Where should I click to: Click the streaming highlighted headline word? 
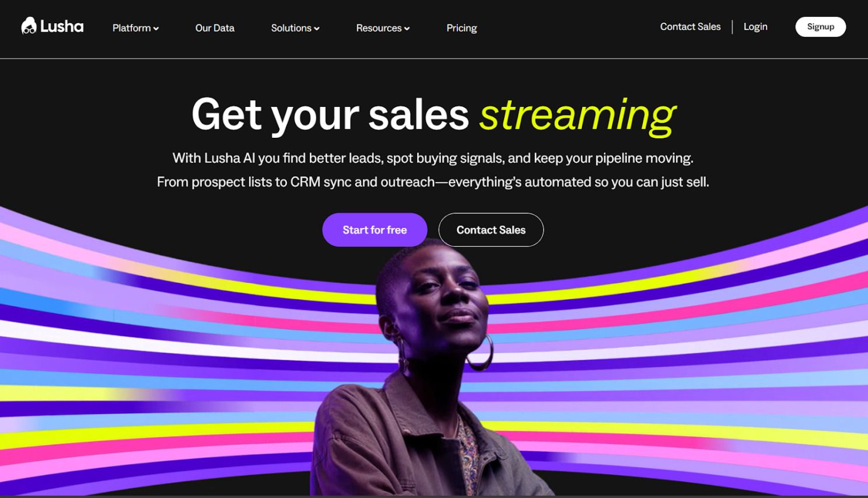577,116
